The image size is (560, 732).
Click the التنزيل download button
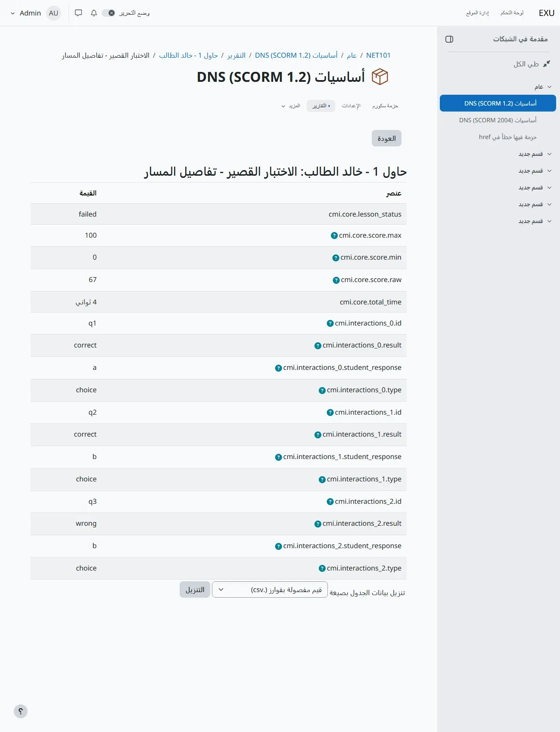(195, 589)
